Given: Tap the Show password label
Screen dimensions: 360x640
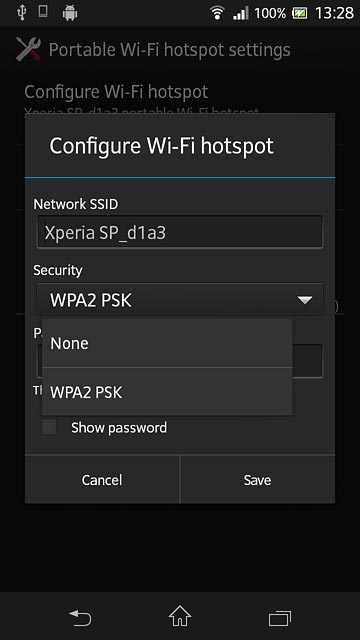Looking at the screenshot, I should tap(119, 427).
